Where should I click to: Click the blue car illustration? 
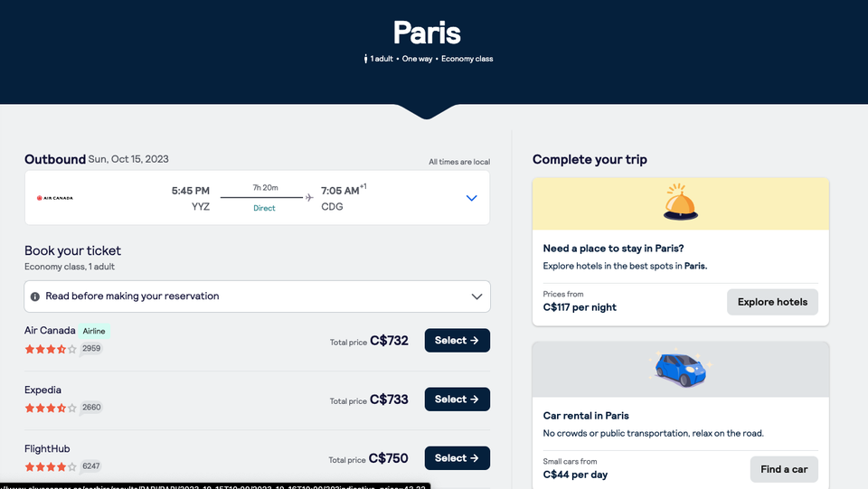[x=680, y=369]
